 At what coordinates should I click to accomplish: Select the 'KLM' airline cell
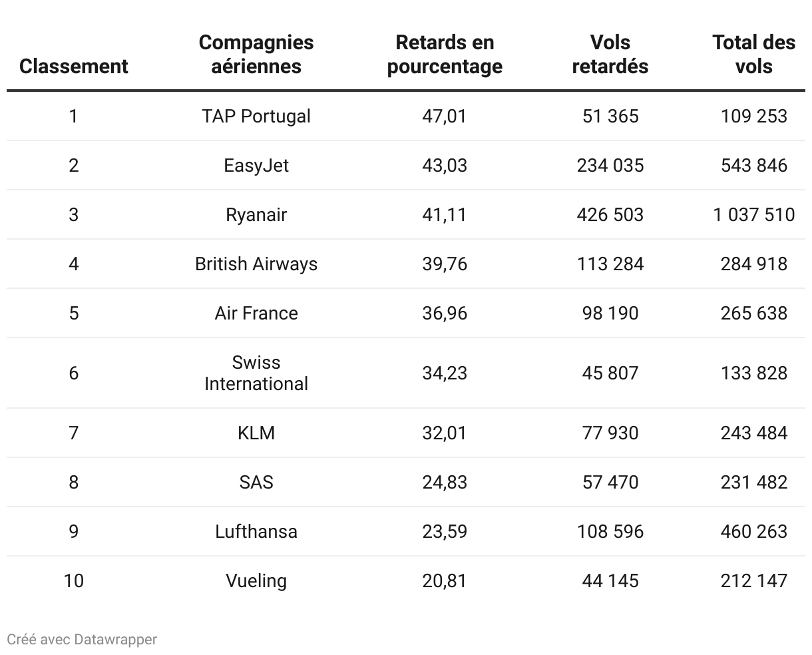click(256, 433)
